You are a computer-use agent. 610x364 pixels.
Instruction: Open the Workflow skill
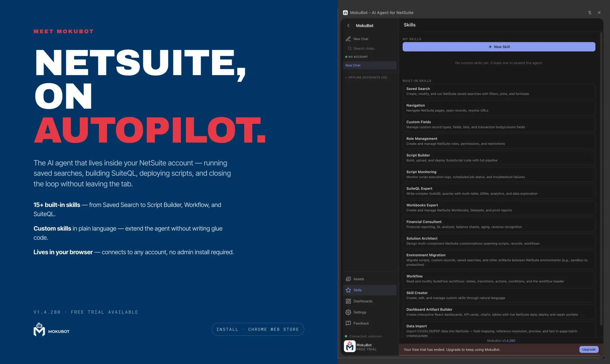pos(499,279)
